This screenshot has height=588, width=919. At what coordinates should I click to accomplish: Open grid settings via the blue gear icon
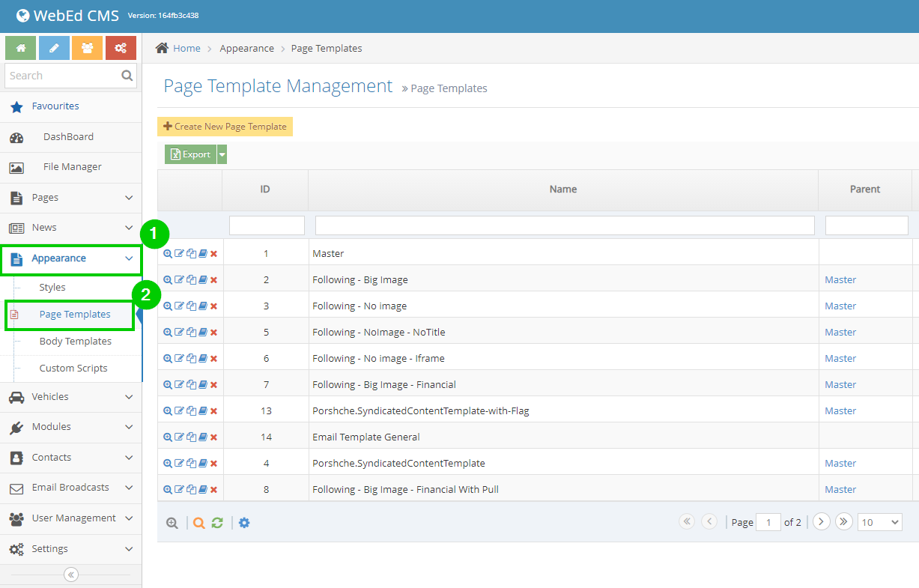pyautogui.click(x=244, y=522)
